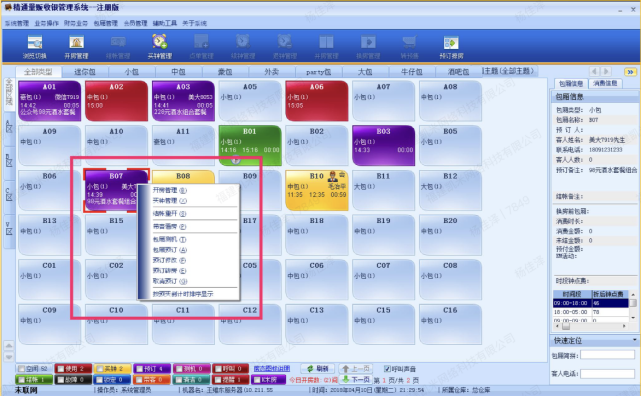The image size is (641, 396).
Task: Select the 09:00-18:00 time period row
Action: pyautogui.click(x=590, y=303)
